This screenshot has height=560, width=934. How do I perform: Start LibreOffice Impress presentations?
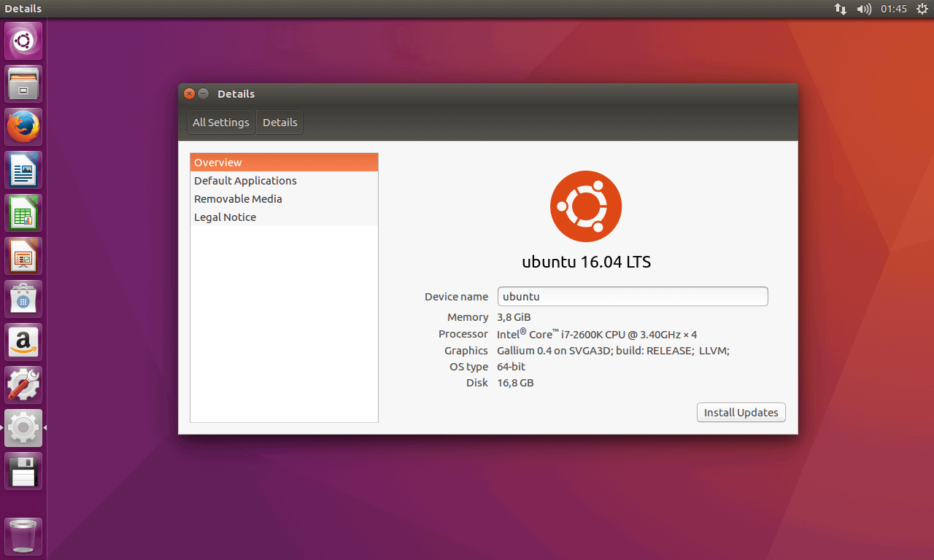click(x=23, y=255)
